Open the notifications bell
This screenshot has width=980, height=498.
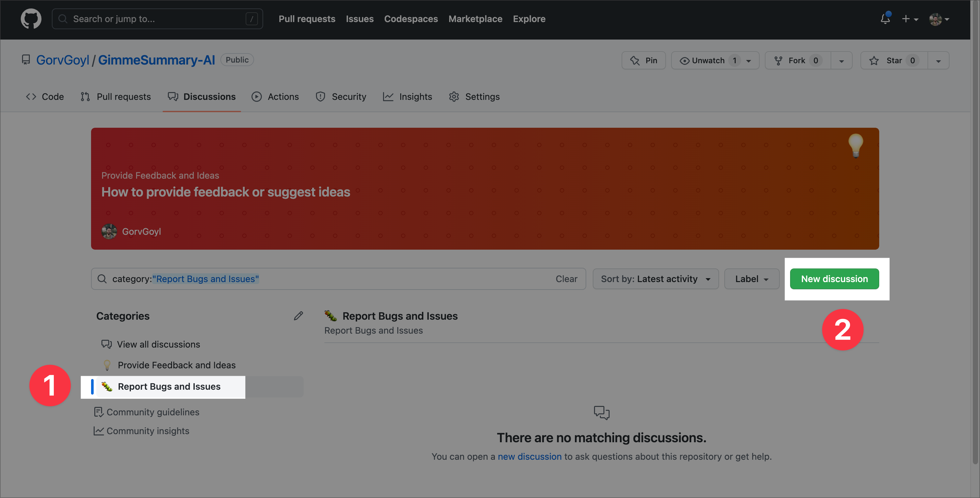pyautogui.click(x=885, y=18)
